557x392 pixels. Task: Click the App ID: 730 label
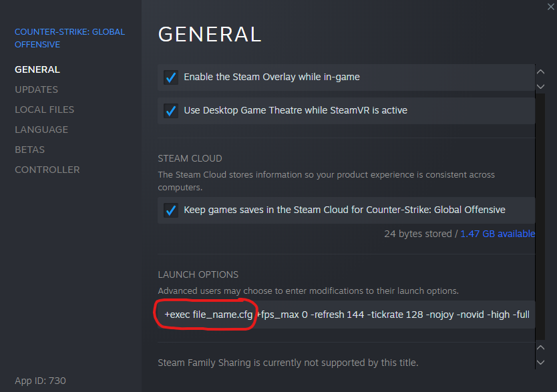40,381
